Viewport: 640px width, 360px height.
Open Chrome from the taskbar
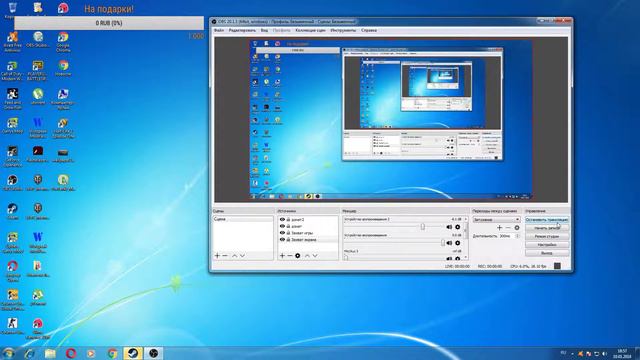pos(113,353)
